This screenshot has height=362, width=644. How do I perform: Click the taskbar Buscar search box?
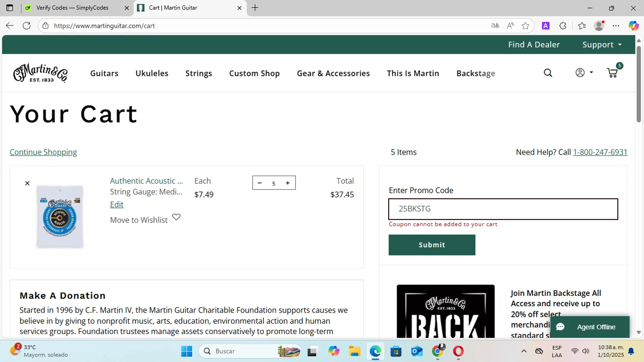(250, 351)
